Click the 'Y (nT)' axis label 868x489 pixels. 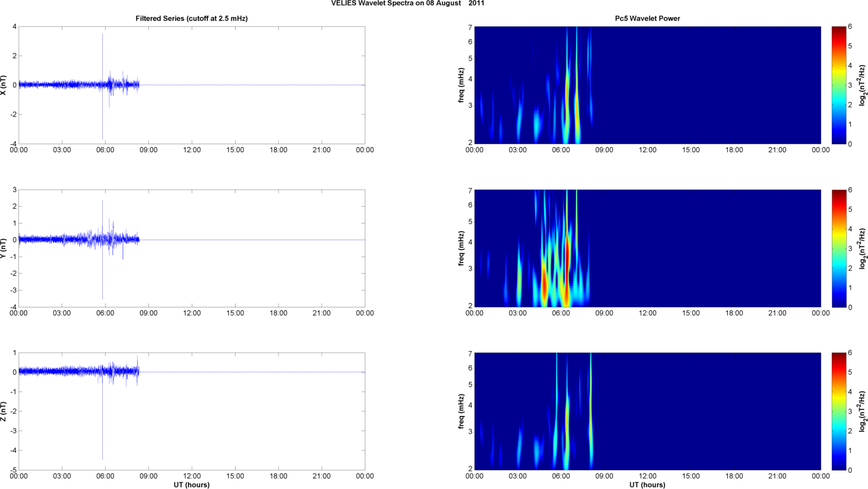pos(4,248)
